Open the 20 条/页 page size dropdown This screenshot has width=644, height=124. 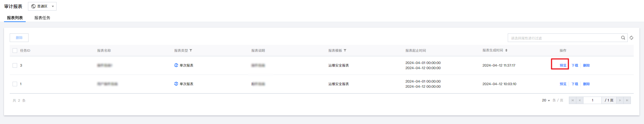pyautogui.click(x=546, y=100)
